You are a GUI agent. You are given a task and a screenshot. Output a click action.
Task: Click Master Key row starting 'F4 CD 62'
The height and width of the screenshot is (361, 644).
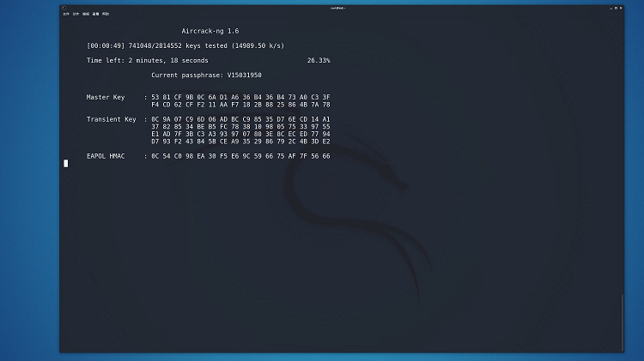click(x=240, y=105)
